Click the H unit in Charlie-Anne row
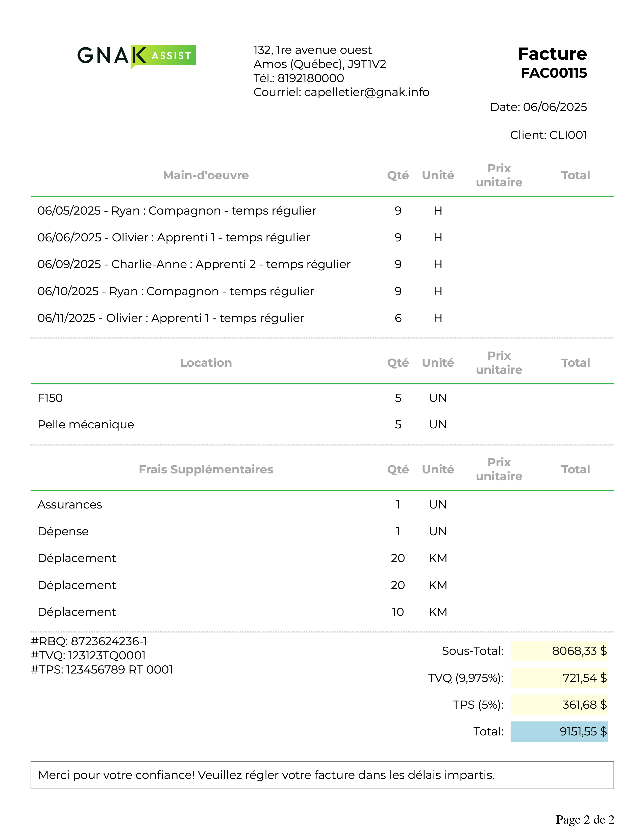The width and height of the screenshot is (644, 834). coord(438,264)
